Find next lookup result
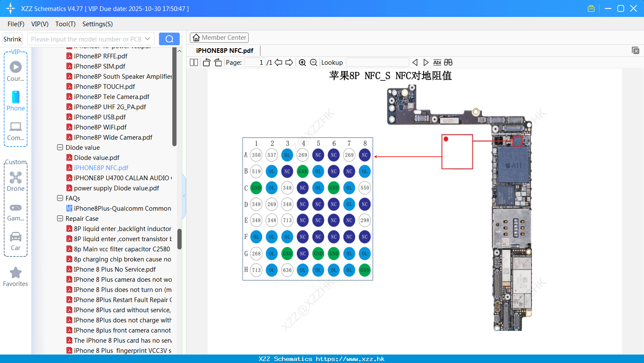The height and width of the screenshot is (363, 644). [426, 62]
